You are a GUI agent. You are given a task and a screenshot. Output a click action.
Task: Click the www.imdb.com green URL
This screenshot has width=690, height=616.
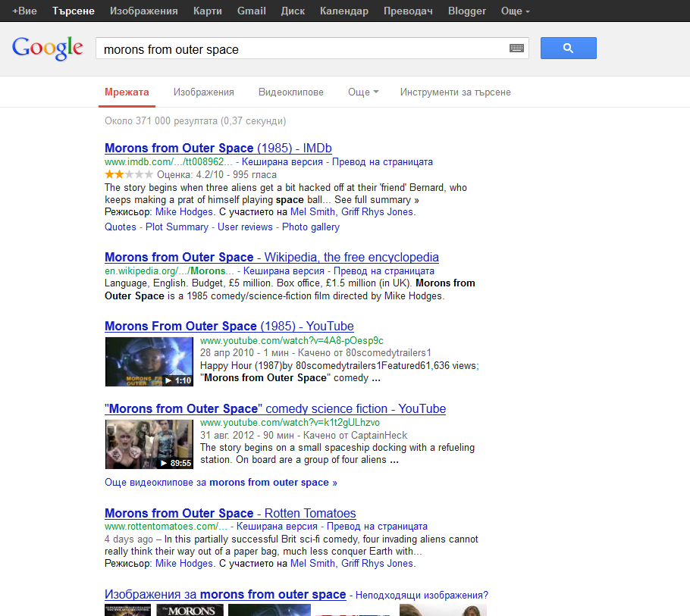click(168, 162)
